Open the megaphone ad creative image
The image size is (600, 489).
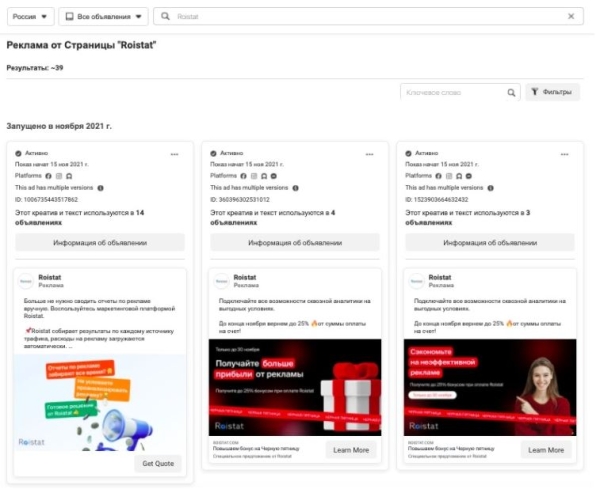point(100,403)
